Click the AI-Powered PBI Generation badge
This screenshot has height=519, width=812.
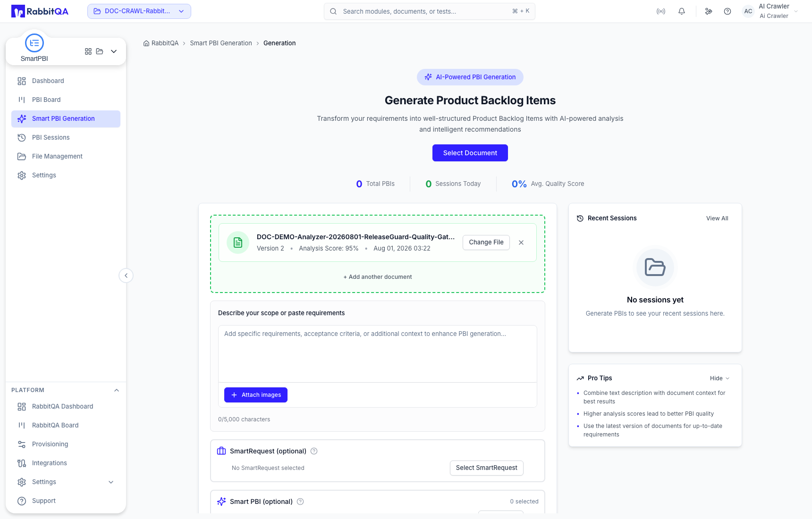point(470,77)
